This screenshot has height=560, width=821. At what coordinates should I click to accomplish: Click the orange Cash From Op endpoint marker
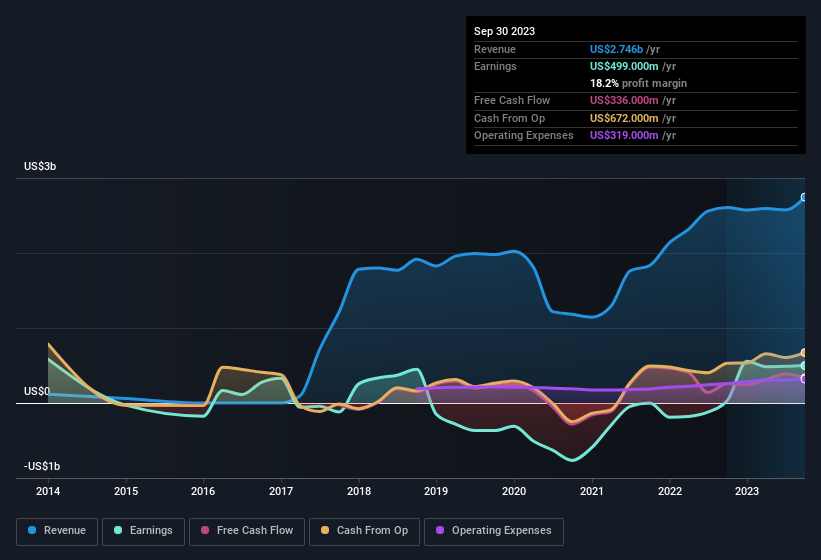coord(804,353)
